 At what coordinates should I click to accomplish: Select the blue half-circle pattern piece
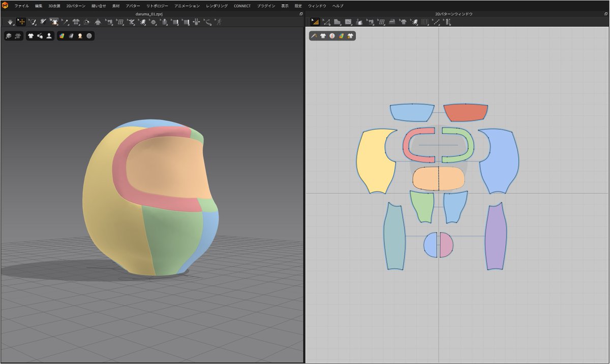(x=431, y=245)
